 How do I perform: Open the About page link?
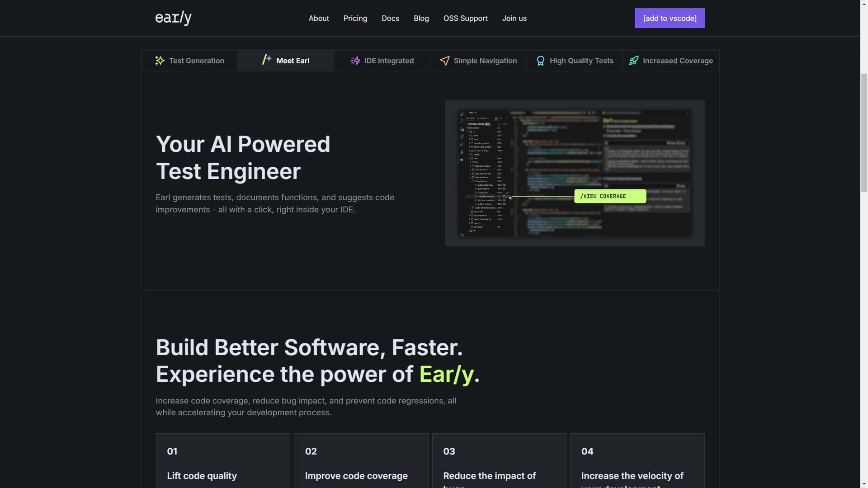coord(319,18)
